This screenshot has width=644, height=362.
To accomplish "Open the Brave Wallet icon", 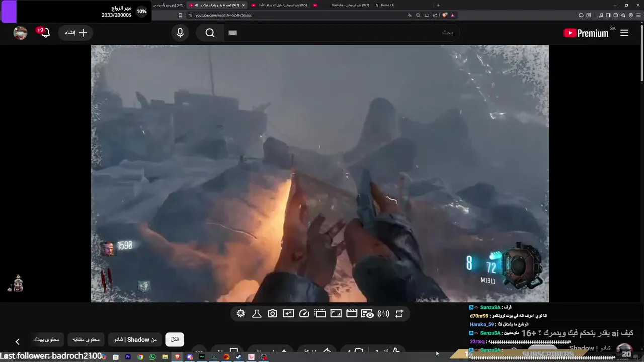I will (x=615, y=15).
